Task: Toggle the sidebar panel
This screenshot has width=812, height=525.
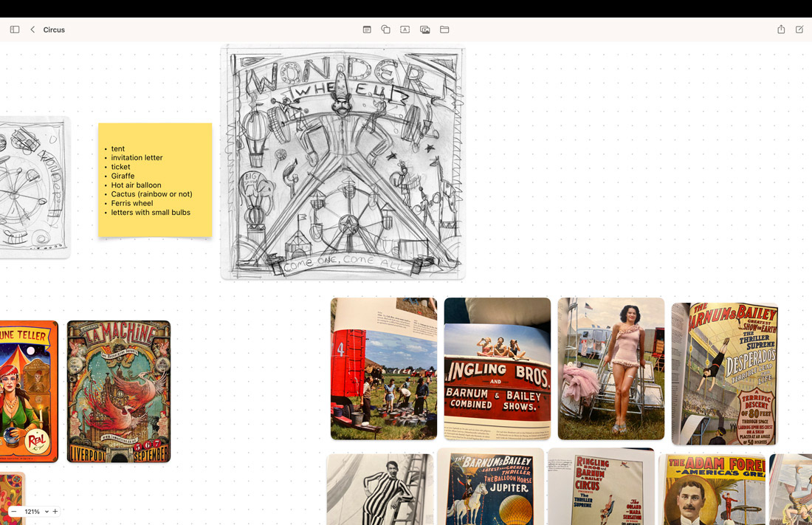Action: click(x=15, y=30)
